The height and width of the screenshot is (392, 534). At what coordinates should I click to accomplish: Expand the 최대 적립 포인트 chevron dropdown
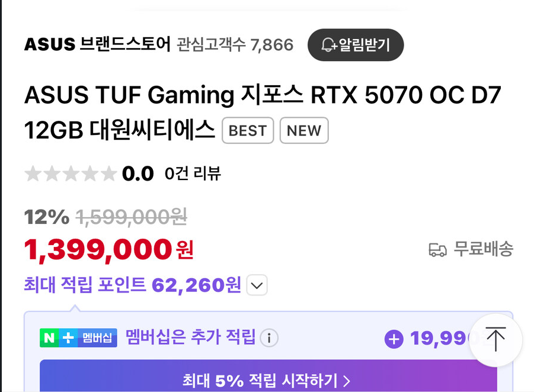pos(257,285)
